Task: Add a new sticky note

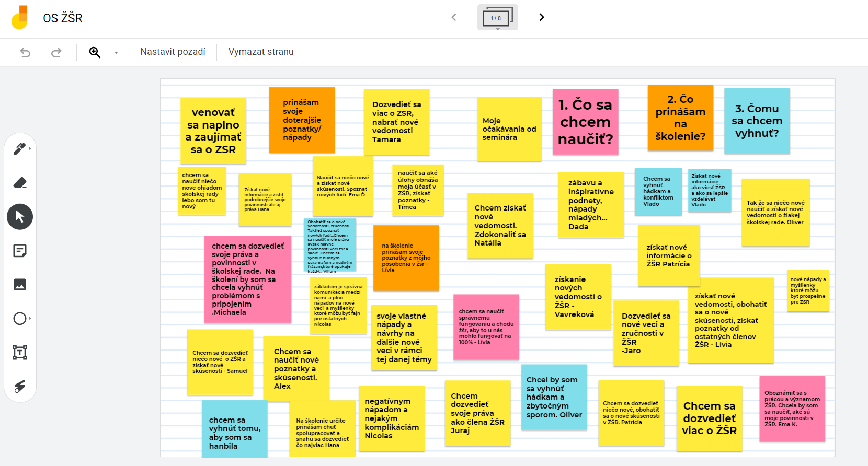Action: point(19,251)
